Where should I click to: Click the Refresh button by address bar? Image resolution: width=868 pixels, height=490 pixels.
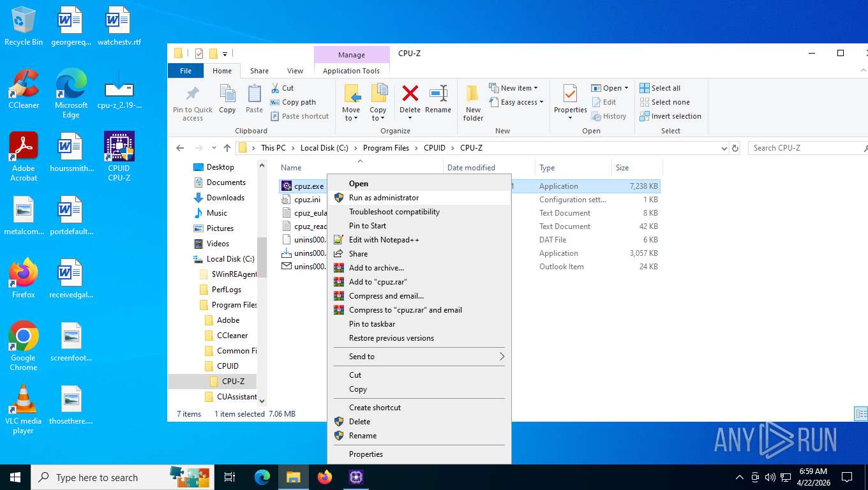[735, 148]
